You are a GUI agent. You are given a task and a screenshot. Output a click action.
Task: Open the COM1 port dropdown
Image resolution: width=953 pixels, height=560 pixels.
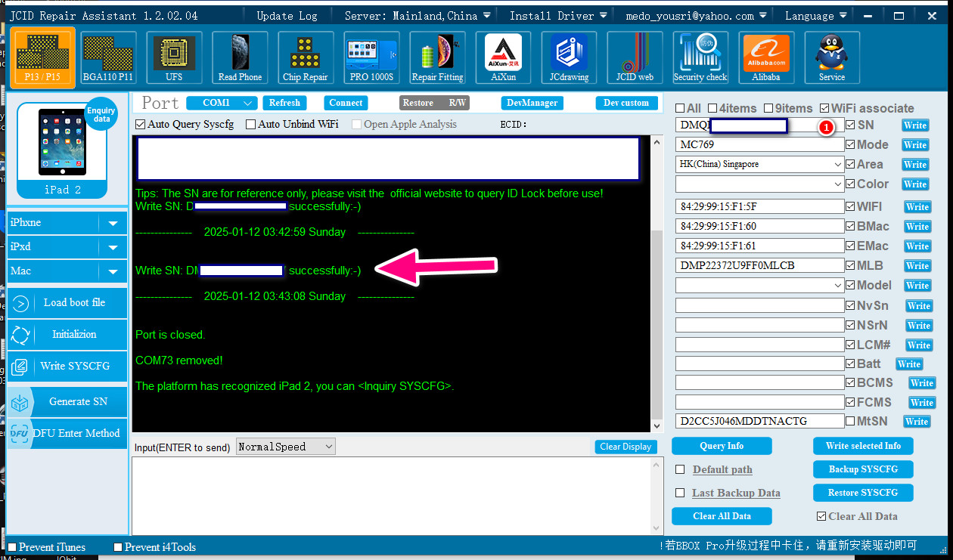(222, 103)
